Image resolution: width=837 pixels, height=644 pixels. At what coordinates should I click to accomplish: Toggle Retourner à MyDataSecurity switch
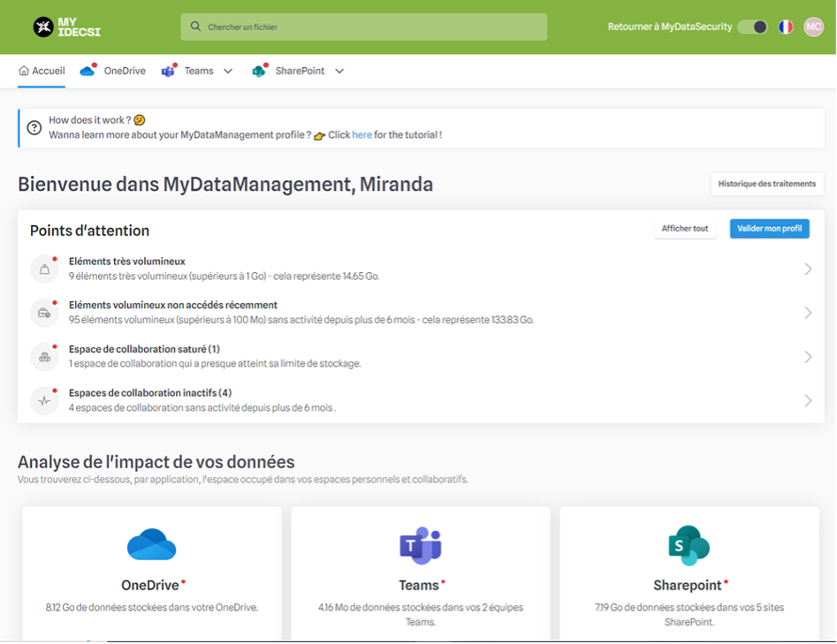point(753,27)
